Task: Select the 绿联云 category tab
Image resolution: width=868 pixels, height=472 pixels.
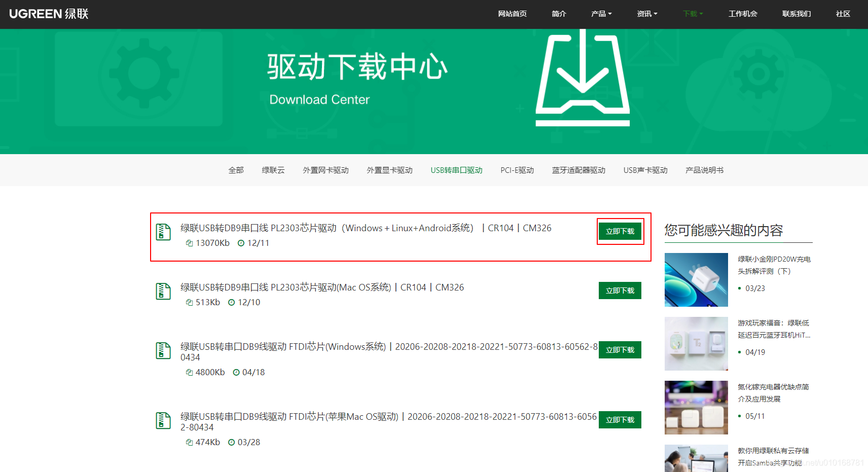Action: click(273, 170)
